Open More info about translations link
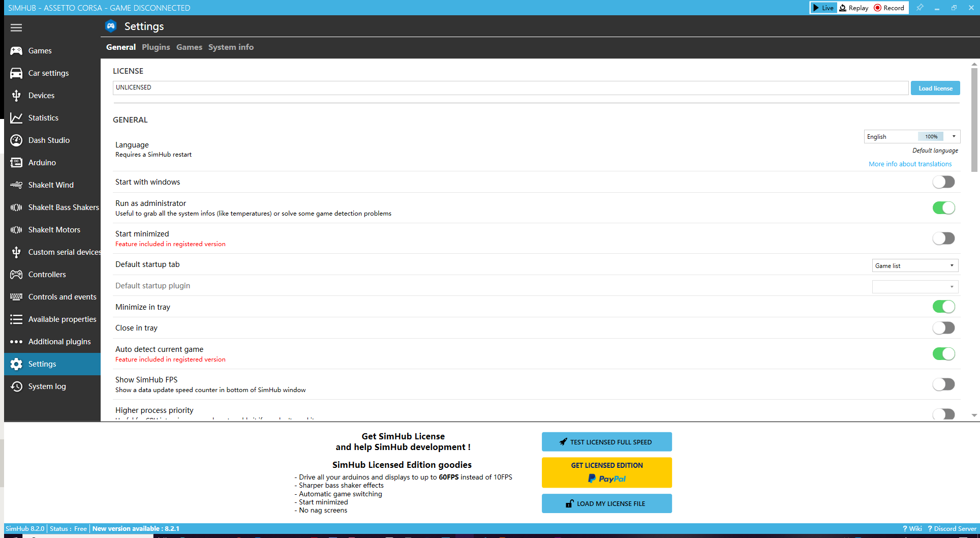980x538 pixels. pyautogui.click(x=910, y=164)
